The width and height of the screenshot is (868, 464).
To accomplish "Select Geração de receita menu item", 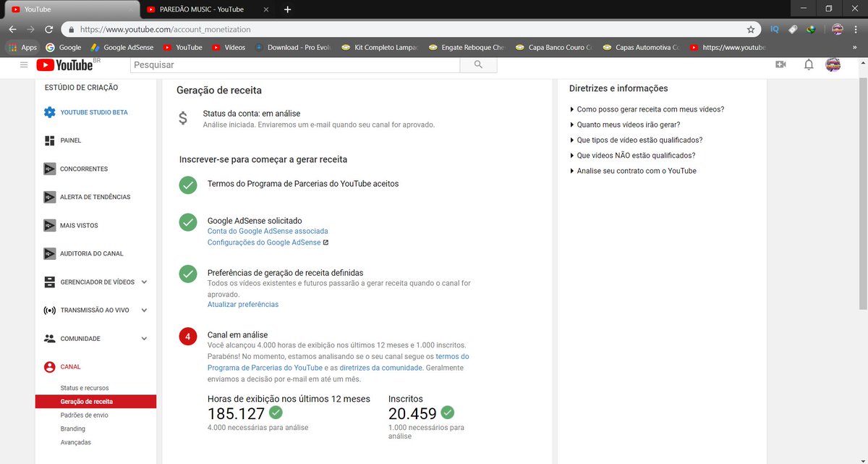I will [95, 402].
